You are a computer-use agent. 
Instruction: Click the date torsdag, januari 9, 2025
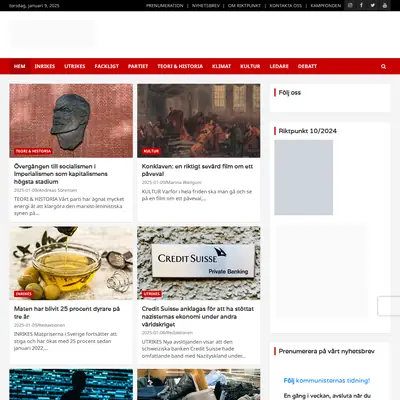point(34,6)
